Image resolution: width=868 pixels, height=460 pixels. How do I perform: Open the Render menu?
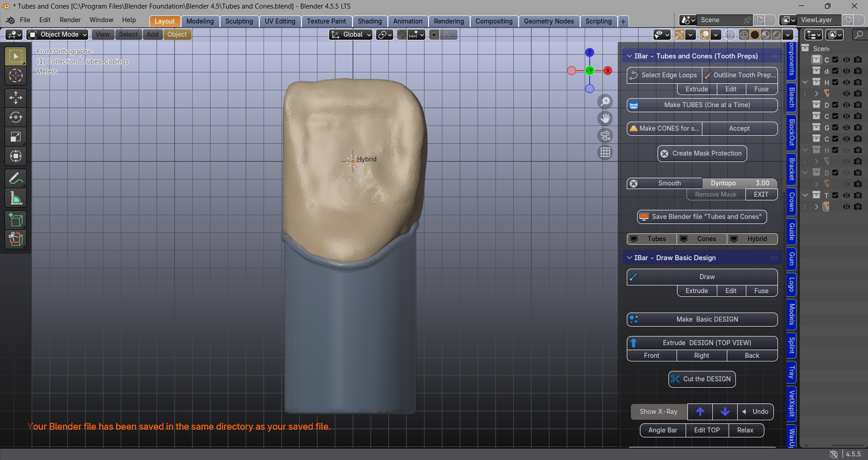tap(70, 20)
